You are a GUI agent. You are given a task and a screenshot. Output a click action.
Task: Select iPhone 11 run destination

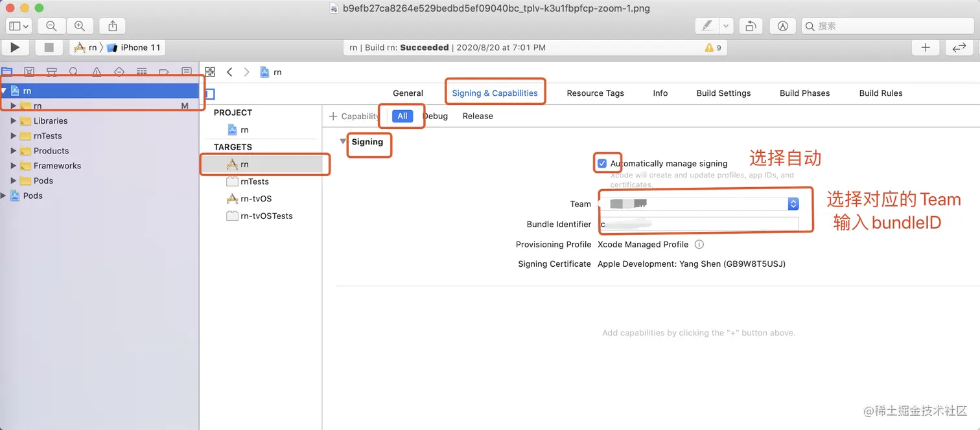pyautogui.click(x=134, y=47)
